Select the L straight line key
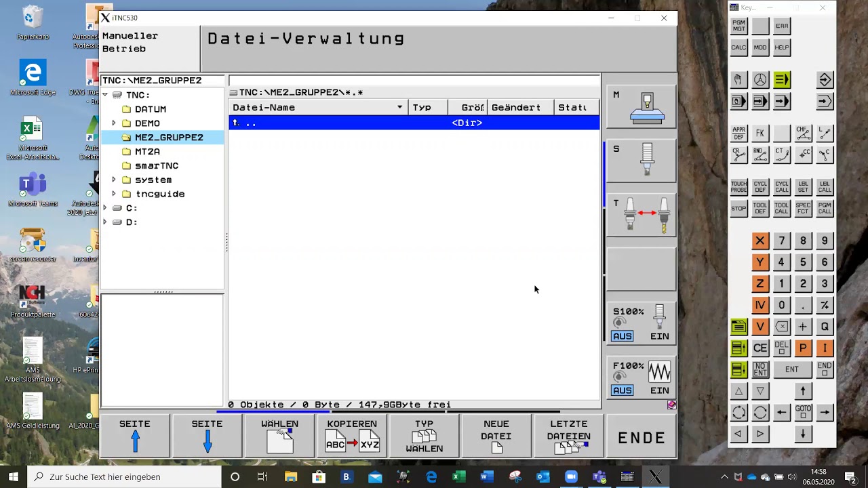 (x=825, y=134)
